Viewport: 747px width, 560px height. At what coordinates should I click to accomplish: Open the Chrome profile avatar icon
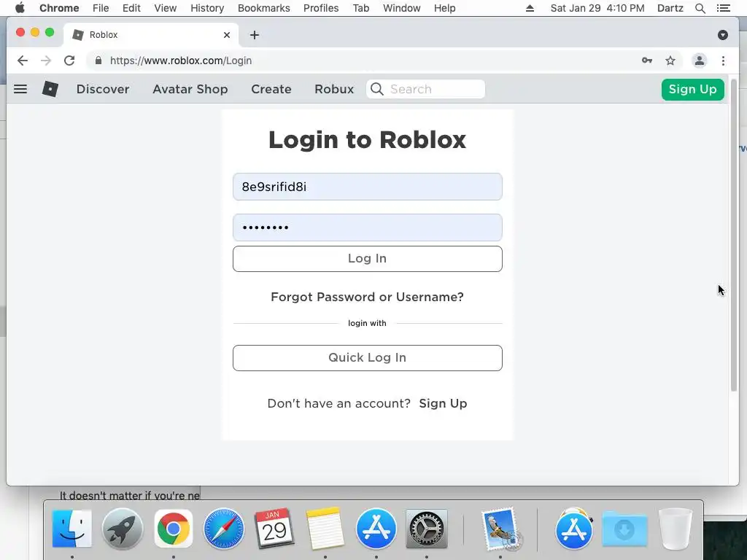(699, 61)
